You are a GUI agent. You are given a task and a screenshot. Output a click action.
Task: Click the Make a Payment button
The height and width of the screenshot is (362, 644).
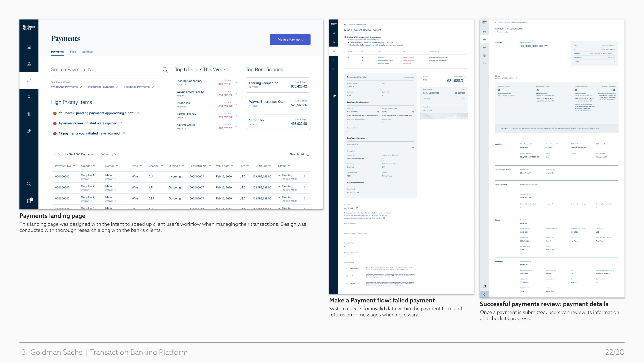tap(290, 39)
